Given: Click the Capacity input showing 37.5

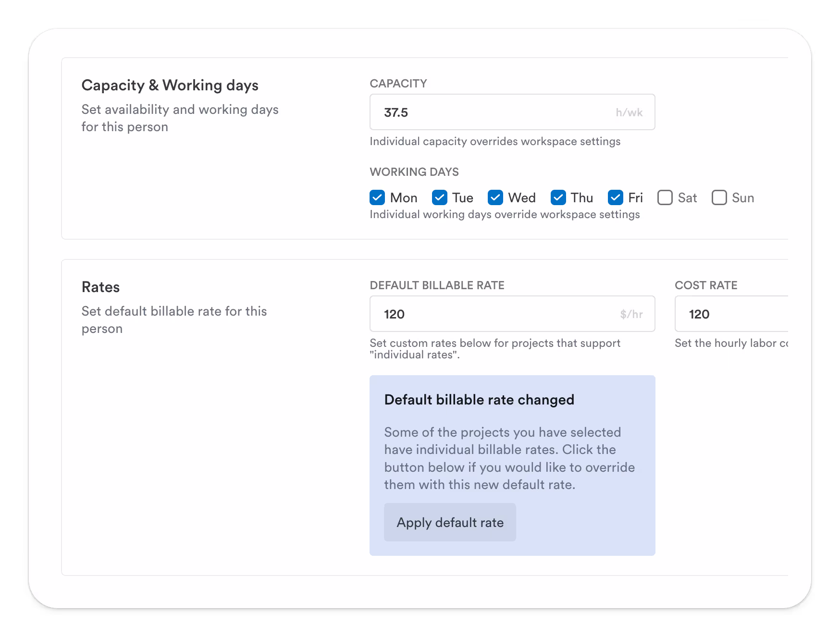Looking at the screenshot, I should pos(512,112).
